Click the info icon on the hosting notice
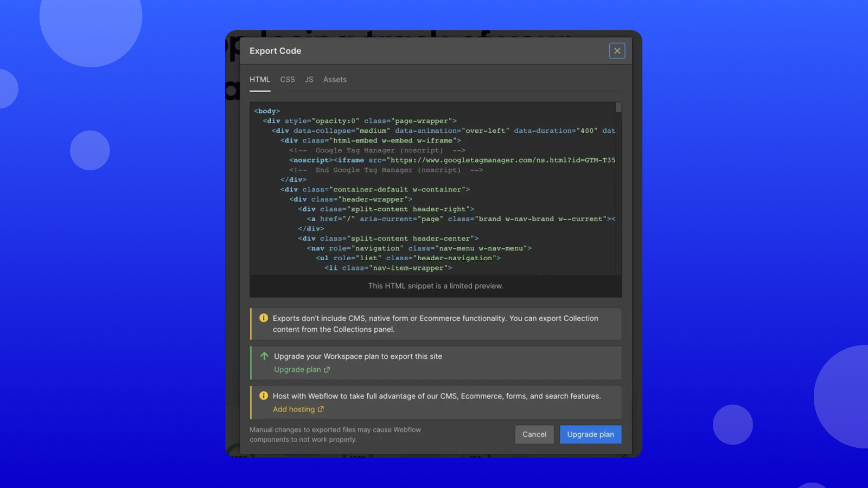This screenshot has height=488, width=868. click(x=264, y=396)
